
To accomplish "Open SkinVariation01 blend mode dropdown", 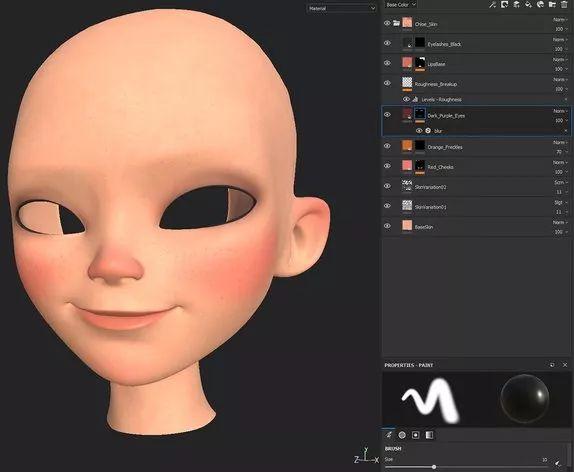I will pos(560,202).
